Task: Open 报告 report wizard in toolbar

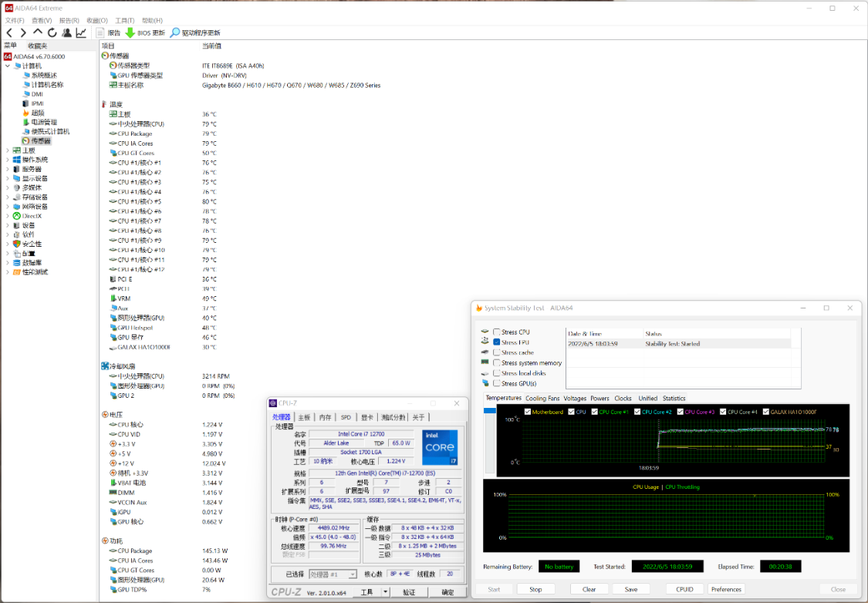Action: [107, 32]
